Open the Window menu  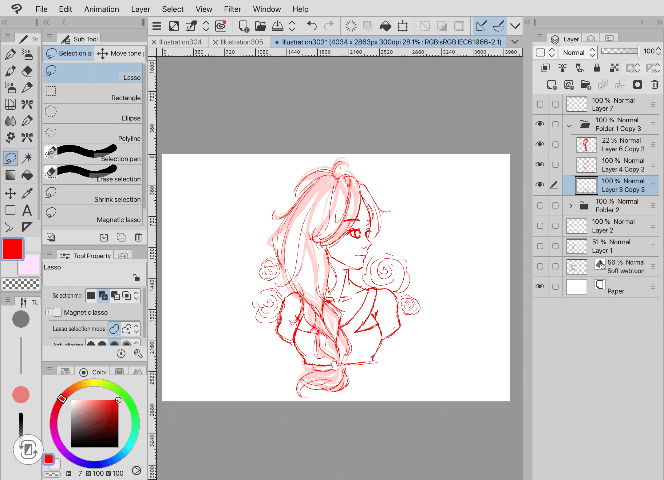click(267, 9)
